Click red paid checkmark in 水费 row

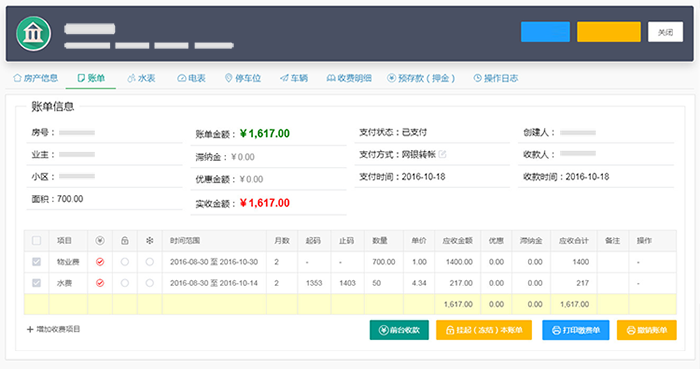tap(100, 283)
